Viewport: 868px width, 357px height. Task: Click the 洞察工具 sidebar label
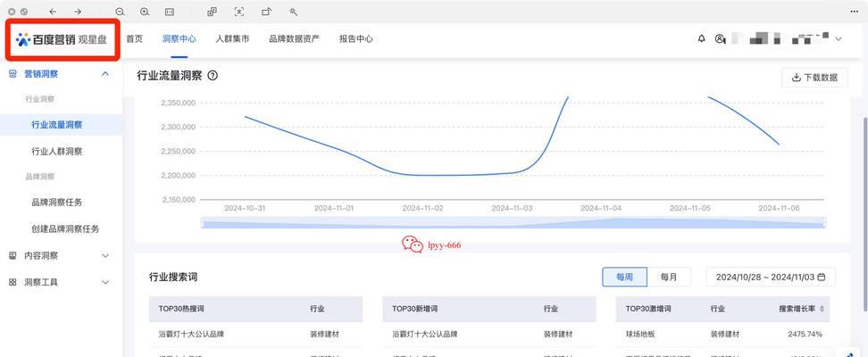(x=41, y=282)
